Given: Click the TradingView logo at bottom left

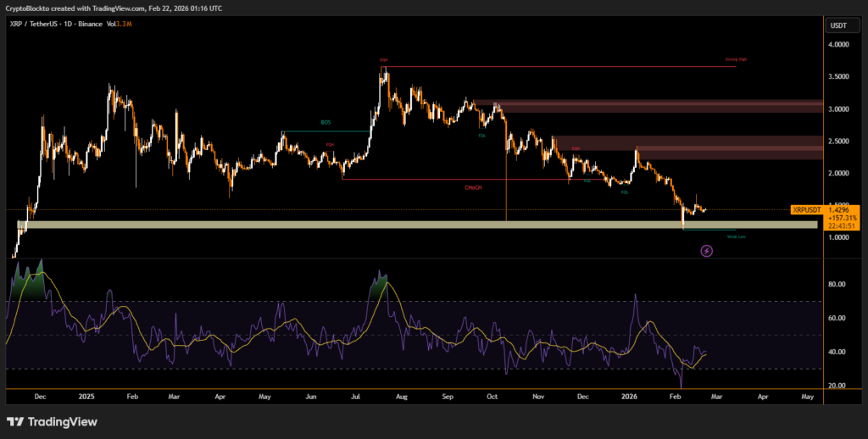Looking at the screenshot, I should (52, 421).
